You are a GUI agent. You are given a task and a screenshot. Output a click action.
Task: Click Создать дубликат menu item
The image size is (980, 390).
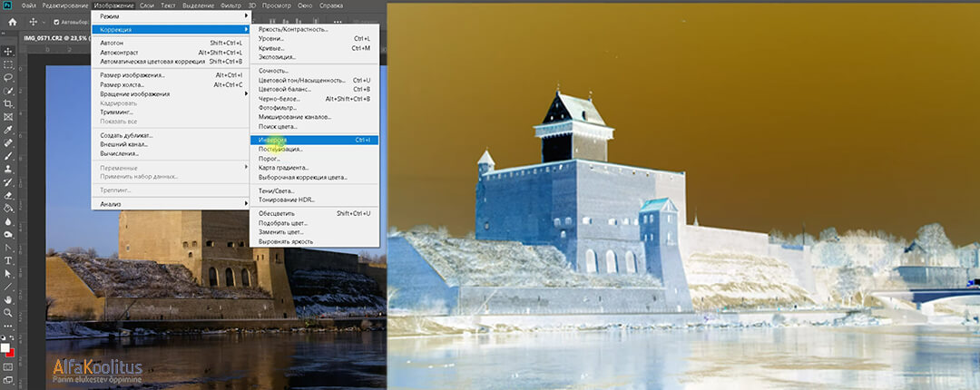point(171,135)
